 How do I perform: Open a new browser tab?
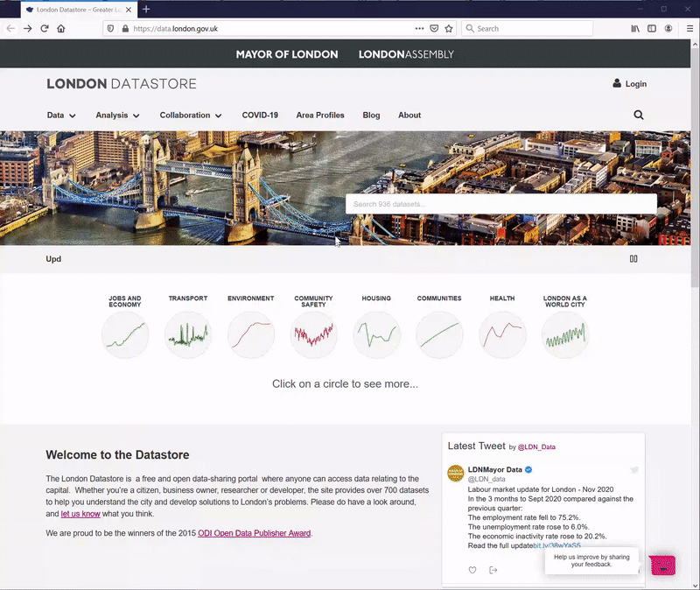click(146, 9)
